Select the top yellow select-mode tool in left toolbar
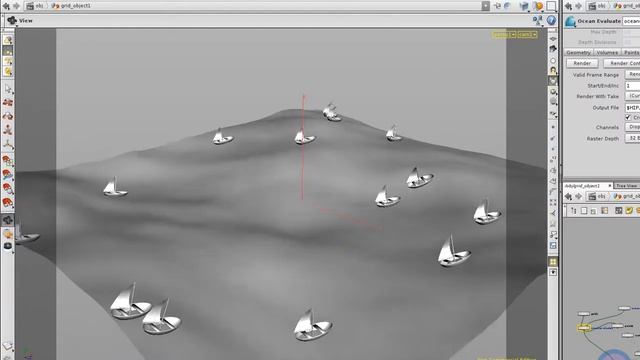640x360 pixels. [8, 40]
